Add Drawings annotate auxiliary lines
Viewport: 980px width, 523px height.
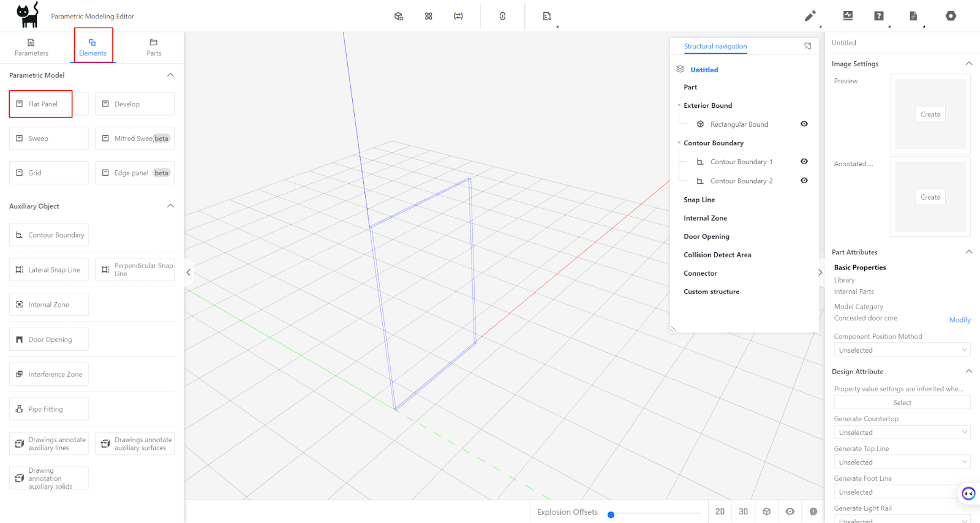[x=48, y=444]
